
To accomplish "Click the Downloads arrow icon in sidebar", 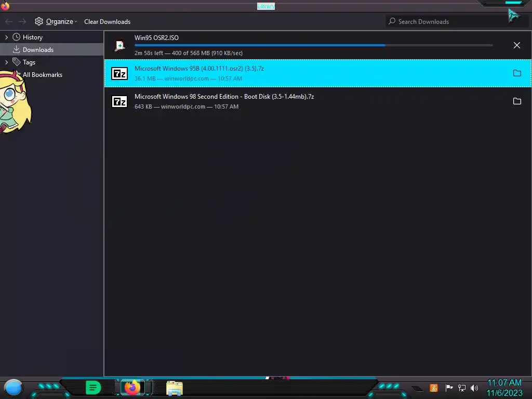I will point(16,49).
